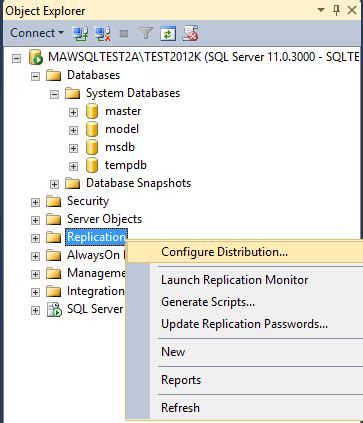Click the green Refresh toolbar icon

click(168, 33)
